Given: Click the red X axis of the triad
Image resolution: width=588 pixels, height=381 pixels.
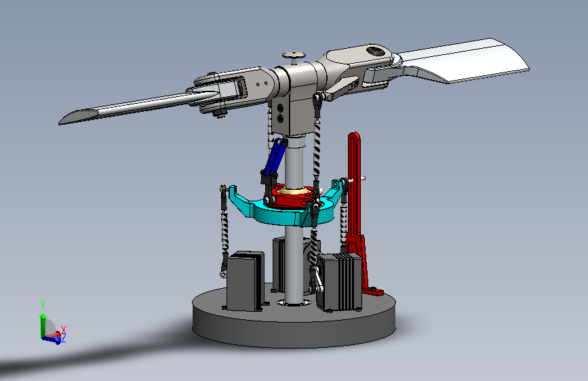Looking at the screenshot, I should [x=54, y=335].
